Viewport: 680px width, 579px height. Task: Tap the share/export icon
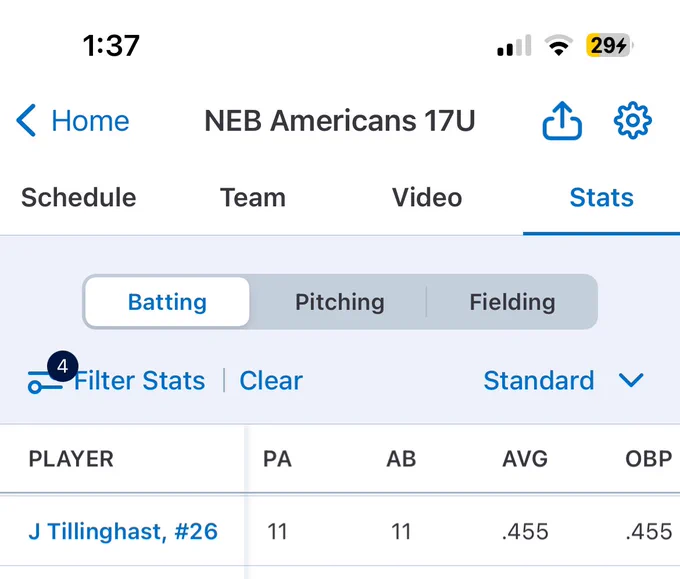pyautogui.click(x=562, y=121)
